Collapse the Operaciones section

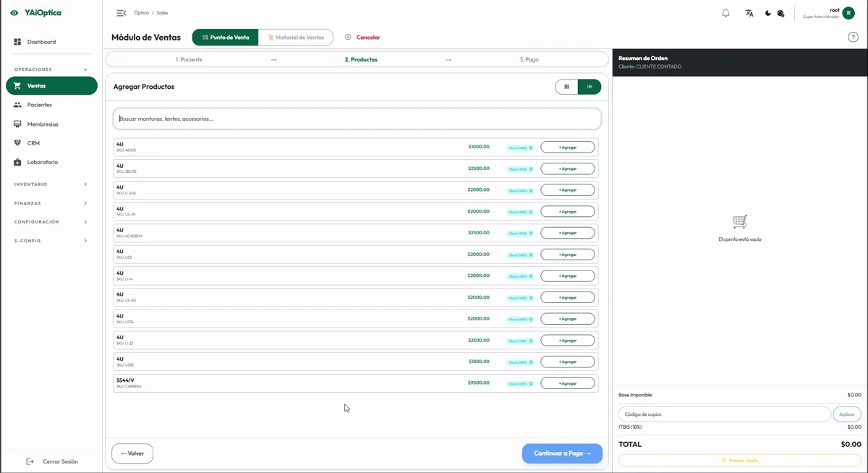pos(51,69)
